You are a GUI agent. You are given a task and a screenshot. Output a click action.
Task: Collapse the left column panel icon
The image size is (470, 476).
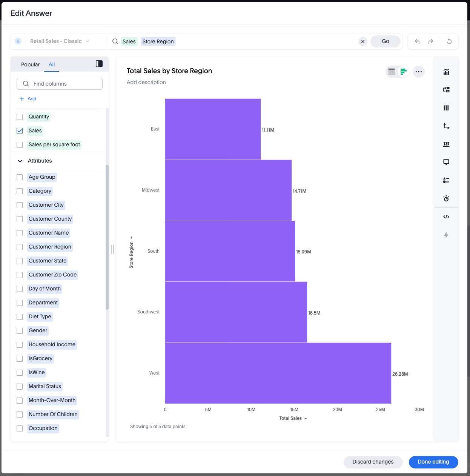(x=99, y=64)
